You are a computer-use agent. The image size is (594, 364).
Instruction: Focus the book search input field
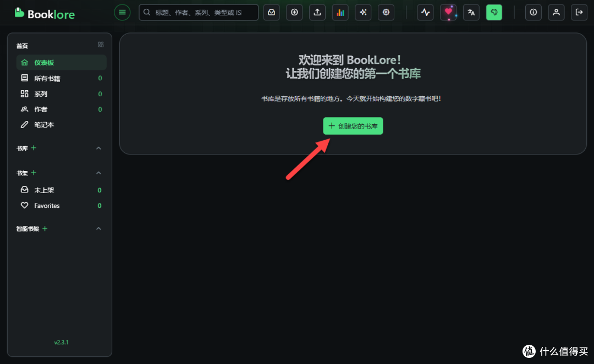(x=199, y=13)
